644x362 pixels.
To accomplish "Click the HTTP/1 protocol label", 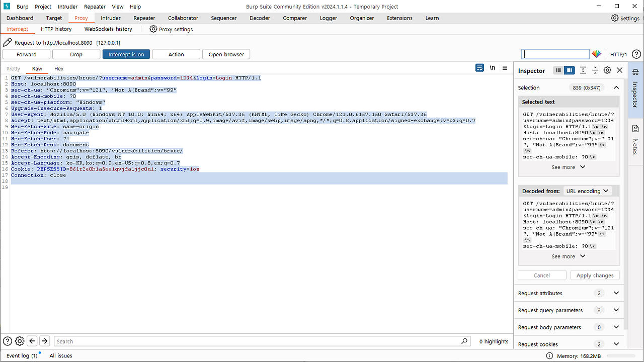I will pos(618,54).
